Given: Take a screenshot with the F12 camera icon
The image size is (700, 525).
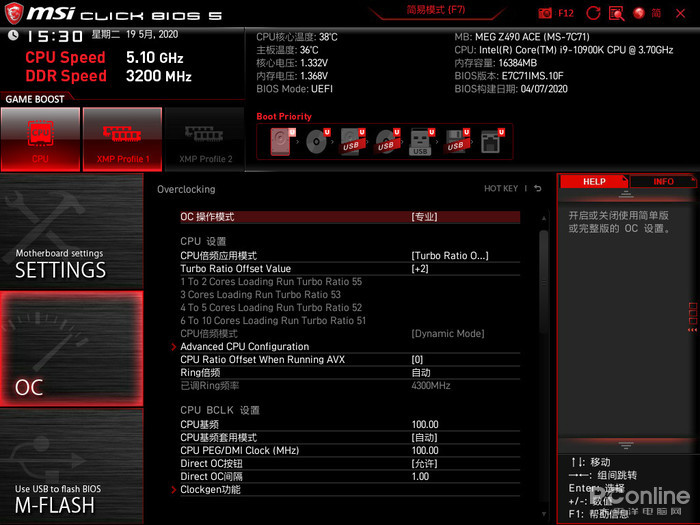Looking at the screenshot, I should [545, 13].
